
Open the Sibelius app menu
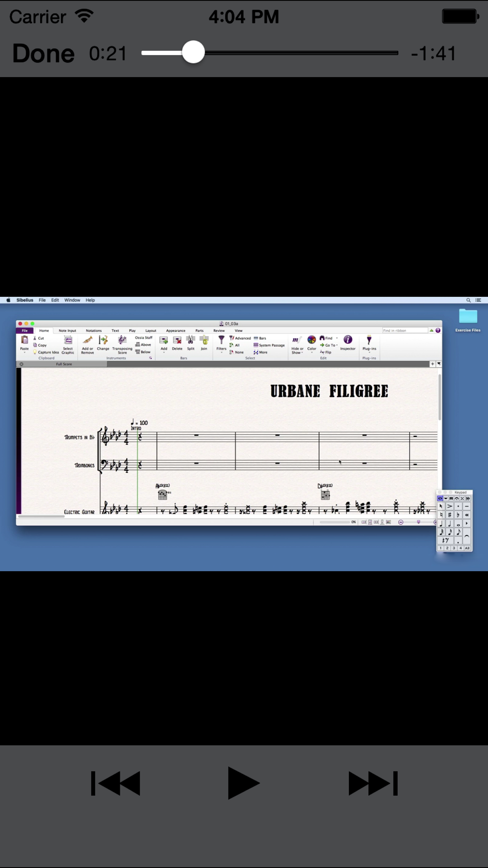tap(25, 300)
